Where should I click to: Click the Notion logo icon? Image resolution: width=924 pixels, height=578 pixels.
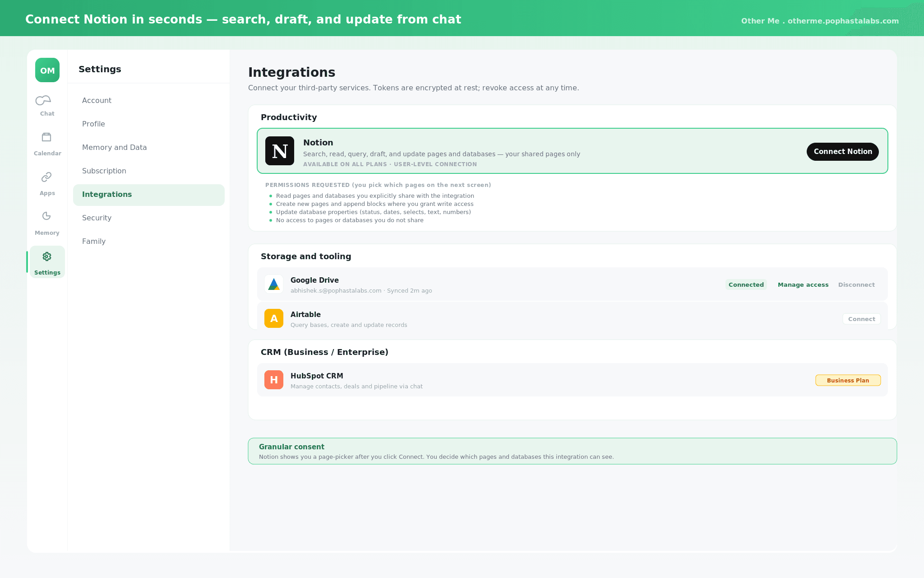(280, 151)
